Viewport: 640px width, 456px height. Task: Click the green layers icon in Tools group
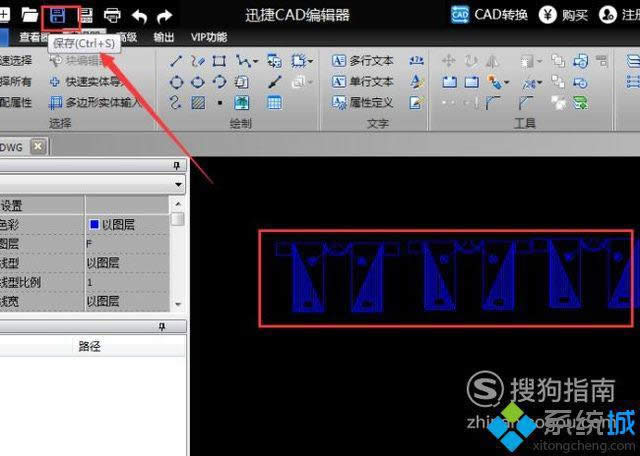580,103
